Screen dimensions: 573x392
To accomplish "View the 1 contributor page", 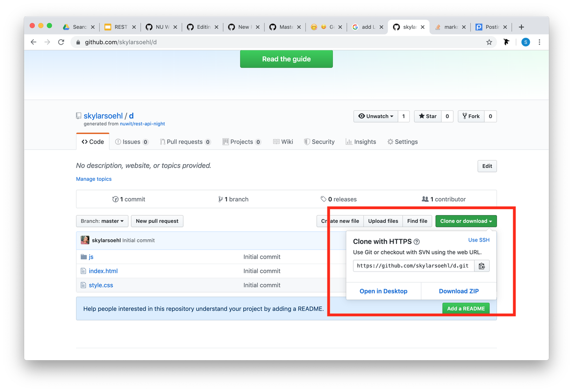I will coord(444,199).
